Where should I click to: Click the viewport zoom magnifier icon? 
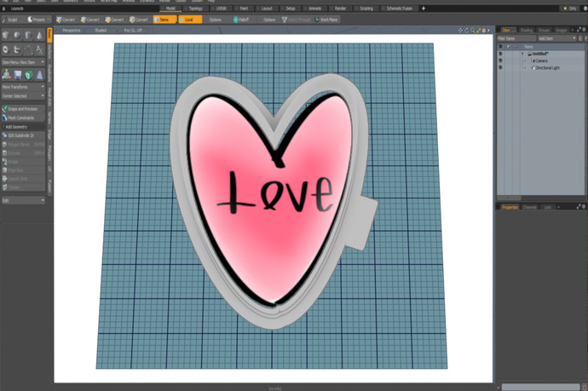click(x=472, y=31)
